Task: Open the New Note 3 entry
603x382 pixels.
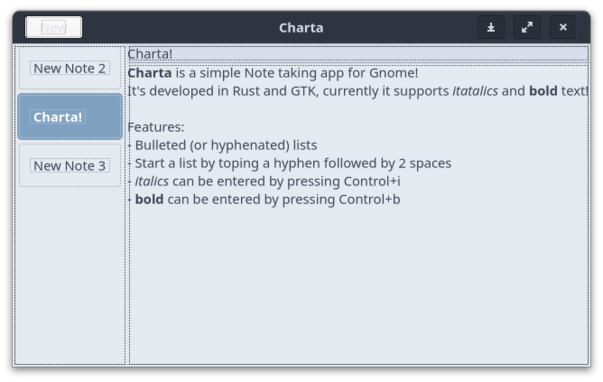Action: 70,165
